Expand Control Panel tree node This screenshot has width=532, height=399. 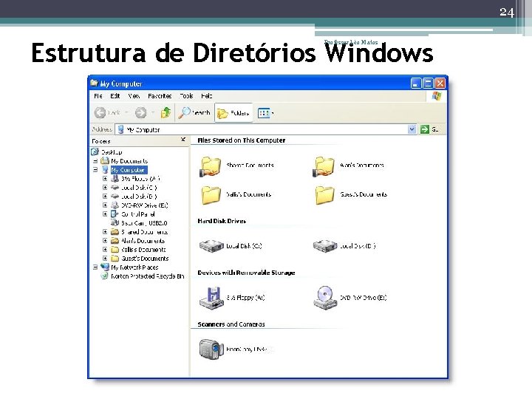pyautogui.click(x=105, y=214)
